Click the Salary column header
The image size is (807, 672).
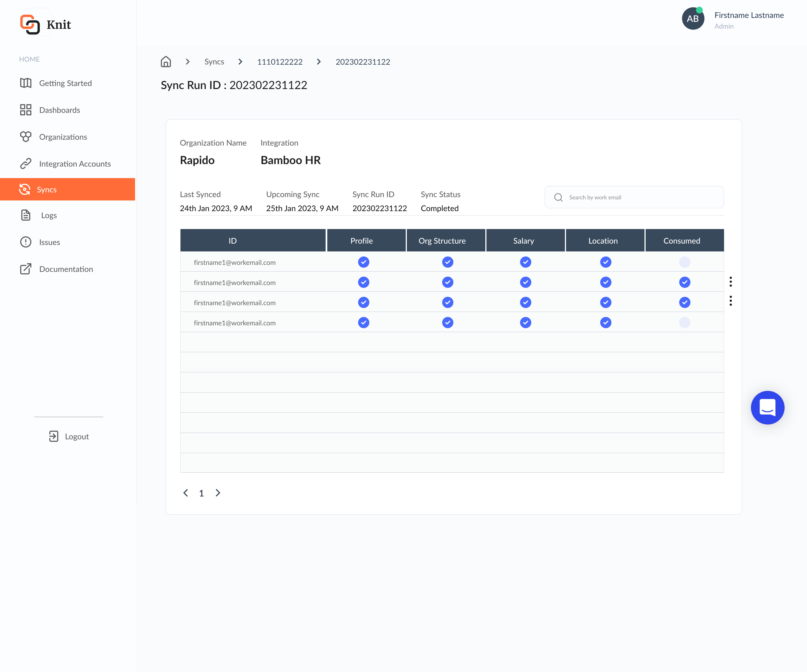coord(523,241)
